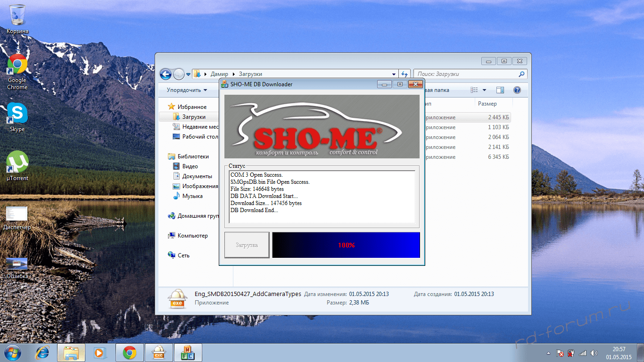644x362 pixels.
Task: Click the 100% progress bar
Action: click(x=346, y=245)
